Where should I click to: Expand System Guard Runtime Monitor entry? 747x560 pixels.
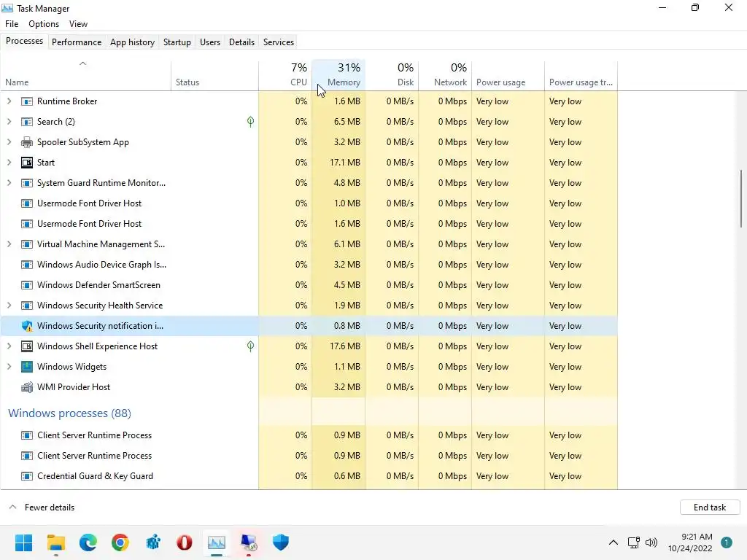coord(9,183)
